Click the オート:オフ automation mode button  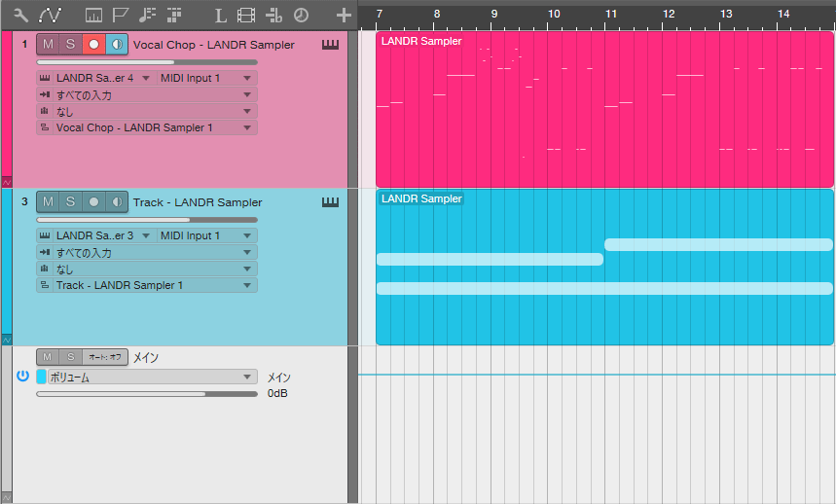105,357
